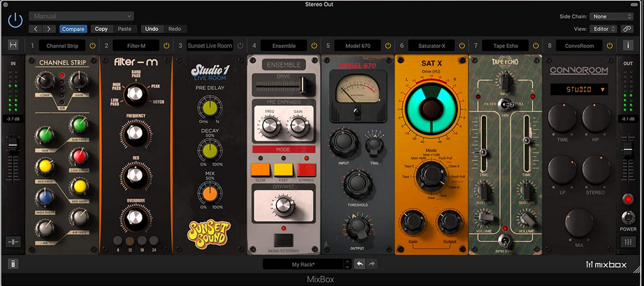Click the link icon in header
The height and width of the screenshot is (286, 644).
(x=626, y=29)
